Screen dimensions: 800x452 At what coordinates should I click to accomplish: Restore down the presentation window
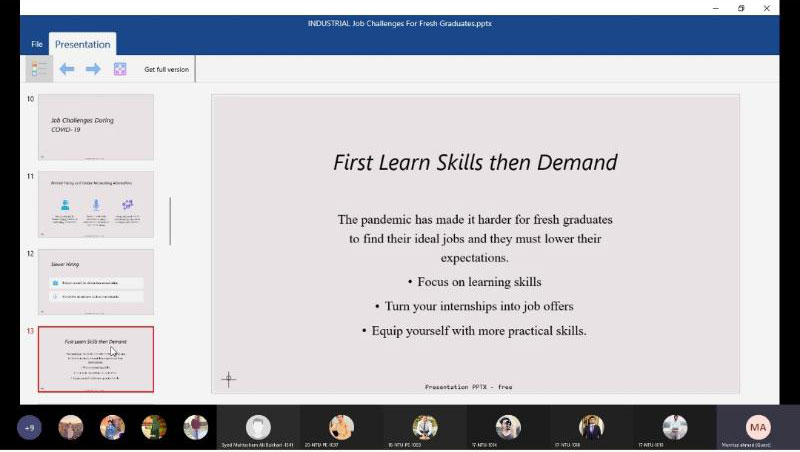[741, 8]
